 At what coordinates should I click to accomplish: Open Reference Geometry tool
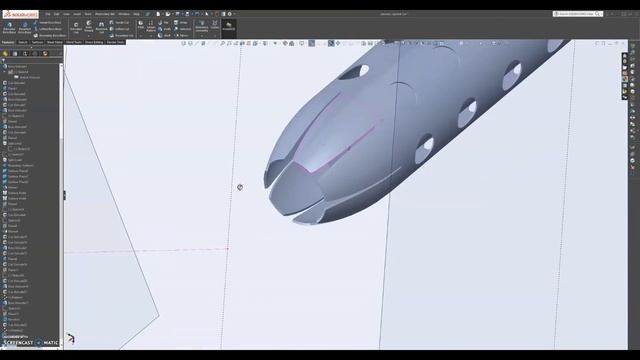[202, 26]
